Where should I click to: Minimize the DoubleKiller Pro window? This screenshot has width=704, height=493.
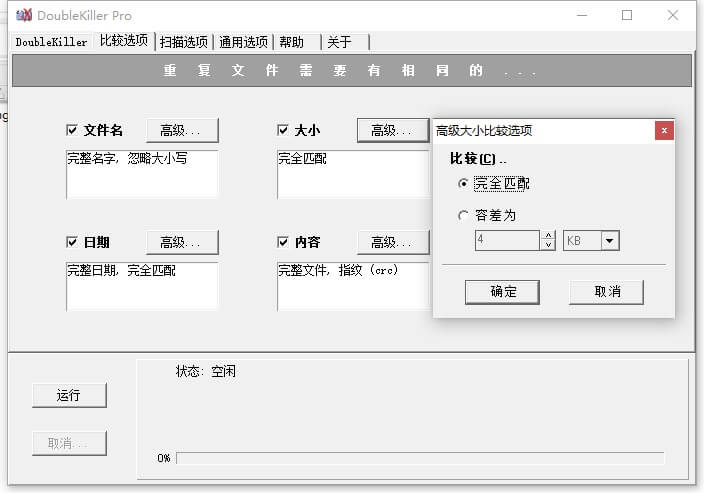[x=582, y=15]
